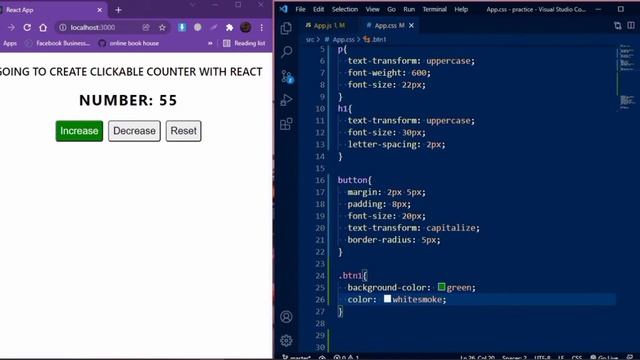Click the Ln 26, Col 20 status entry
Viewport: 640px width, 360px height.
pos(477,358)
